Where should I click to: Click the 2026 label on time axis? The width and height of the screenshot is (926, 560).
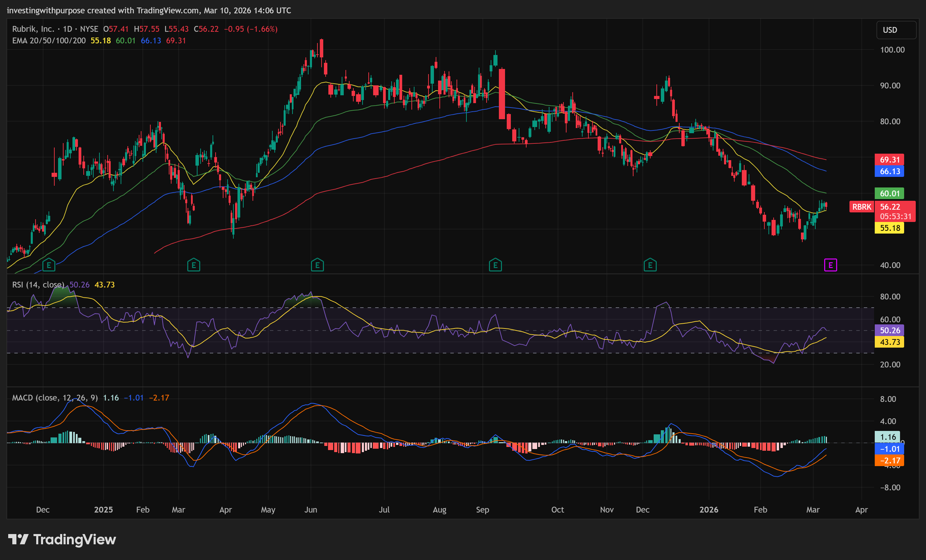(x=708, y=510)
